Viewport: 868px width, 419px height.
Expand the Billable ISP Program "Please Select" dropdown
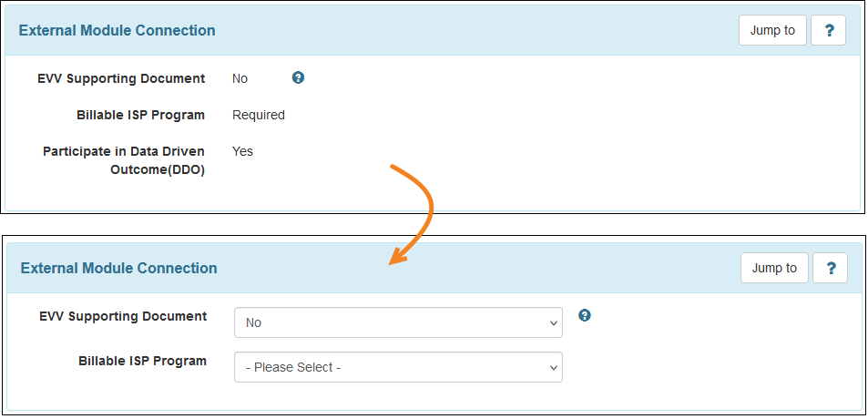pyautogui.click(x=398, y=367)
